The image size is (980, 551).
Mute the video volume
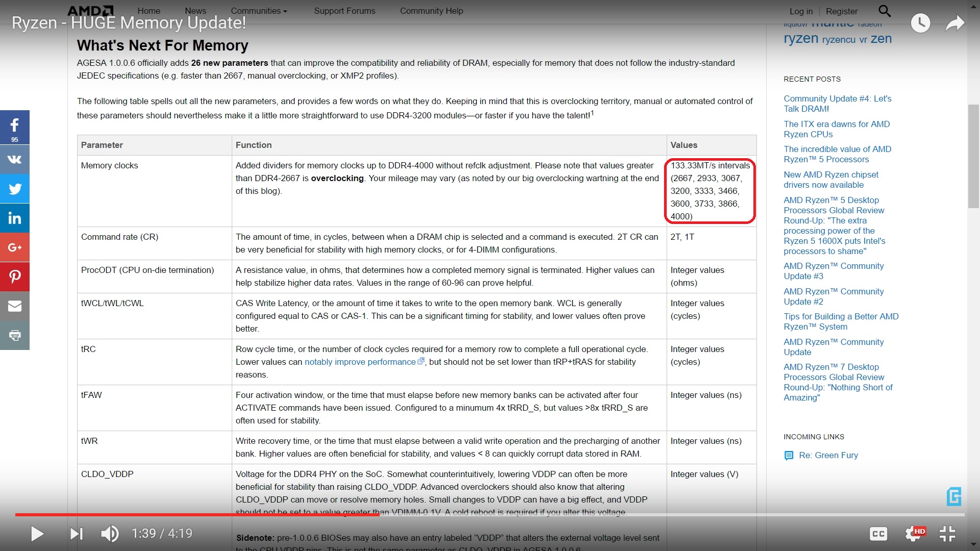pyautogui.click(x=110, y=534)
